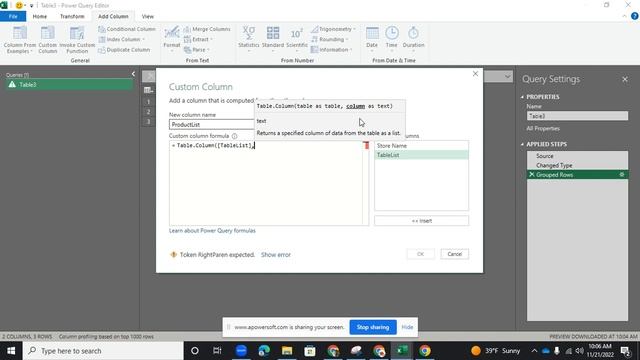Hide the screen sharing banner
The height and width of the screenshot is (360, 640).
coord(407,327)
